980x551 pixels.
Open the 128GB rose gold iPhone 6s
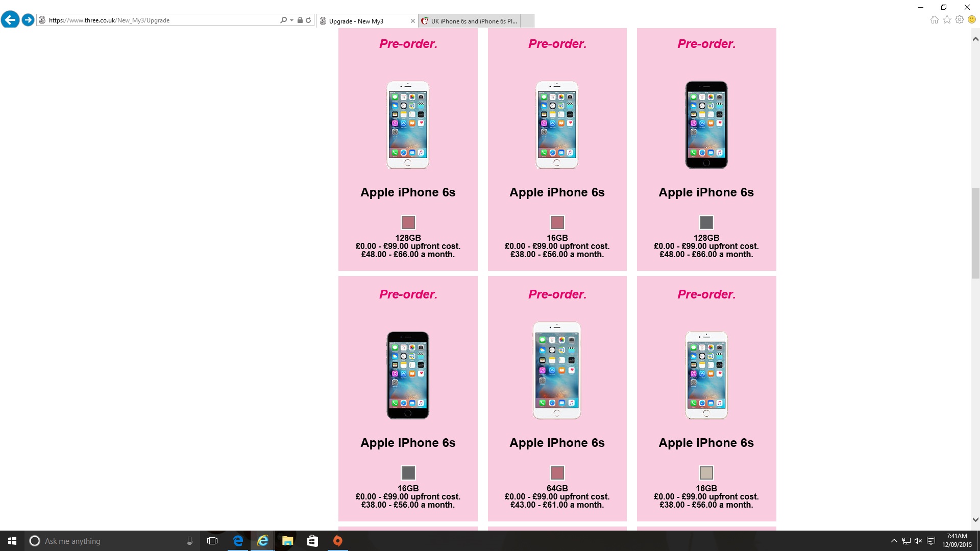[x=408, y=125]
